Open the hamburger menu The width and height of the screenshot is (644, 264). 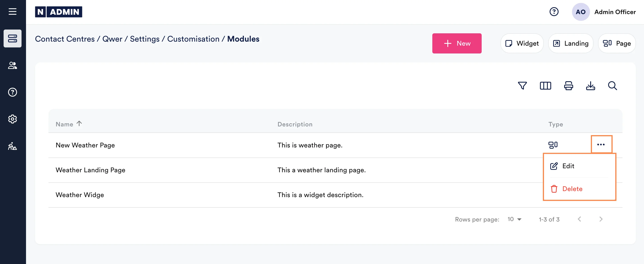[13, 11]
